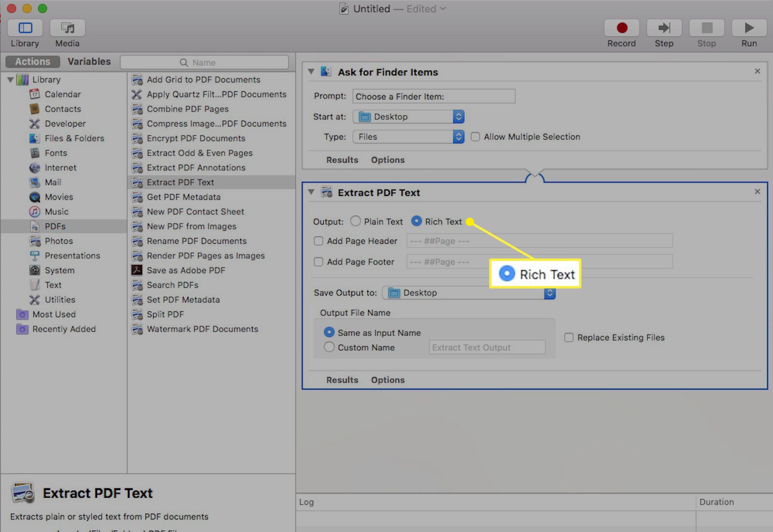Select the Presentations category icon
This screenshot has width=773, height=532.
(35, 255)
